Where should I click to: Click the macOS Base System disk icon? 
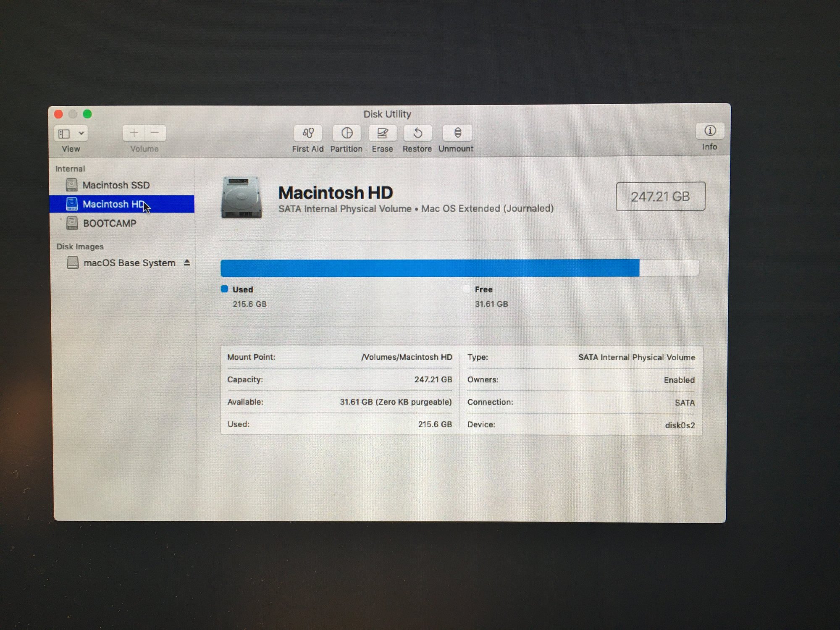coord(73,263)
